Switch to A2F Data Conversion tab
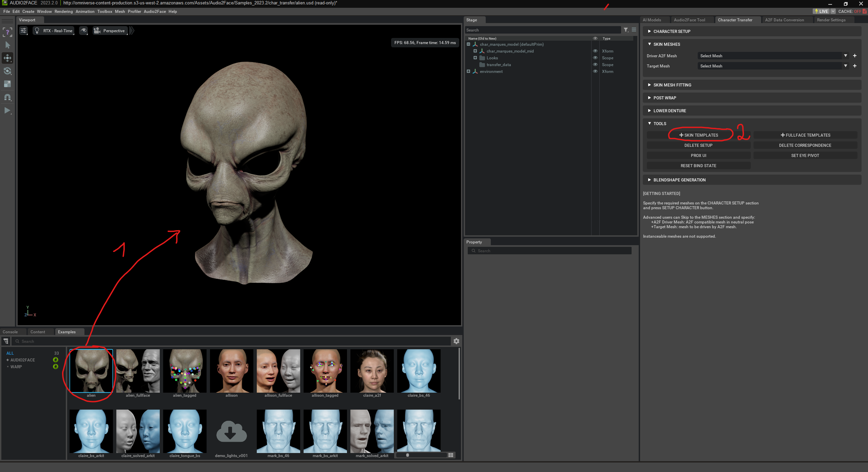Viewport: 868px width, 472px height. [x=784, y=20]
